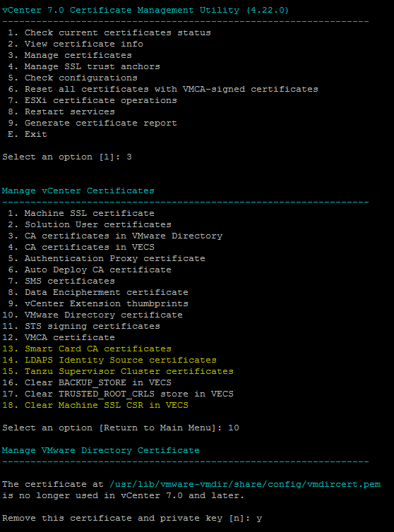Click the 'Machine SSL certificate' entry
Screen dimensions: 394x532
80,213
